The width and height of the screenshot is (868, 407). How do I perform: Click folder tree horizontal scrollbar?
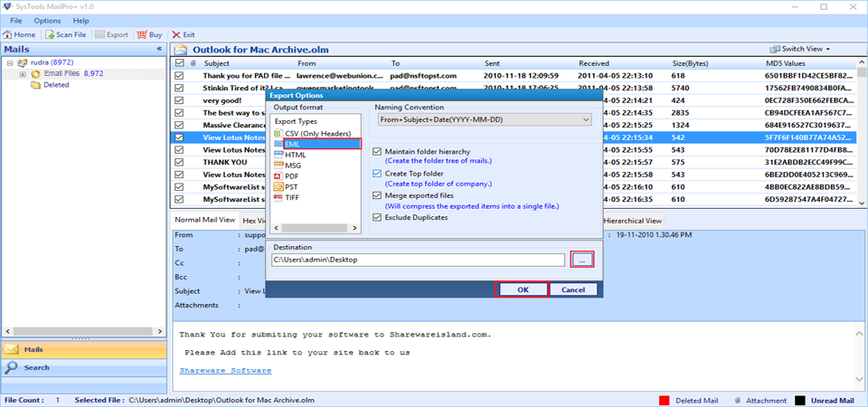pyautogui.click(x=83, y=331)
